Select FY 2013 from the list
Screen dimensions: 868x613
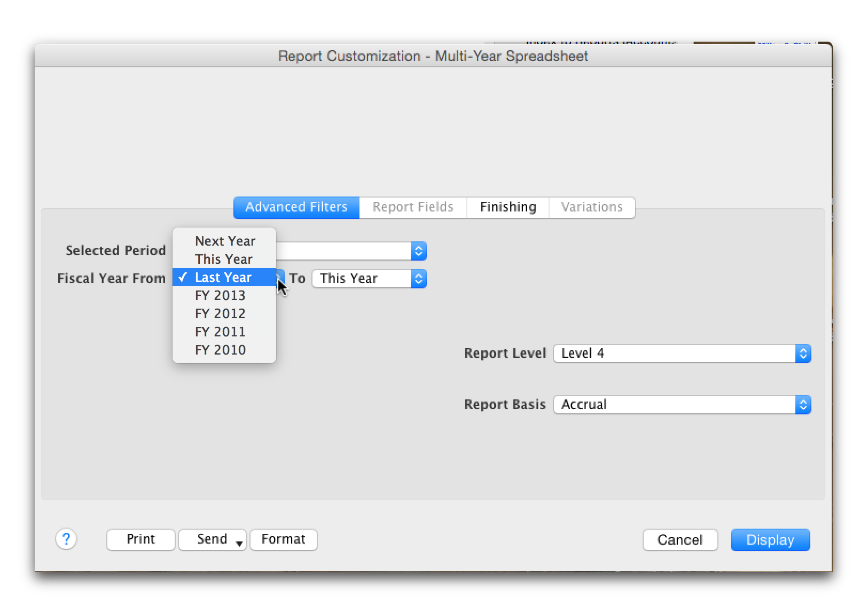pyautogui.click(x=220, y=295)
